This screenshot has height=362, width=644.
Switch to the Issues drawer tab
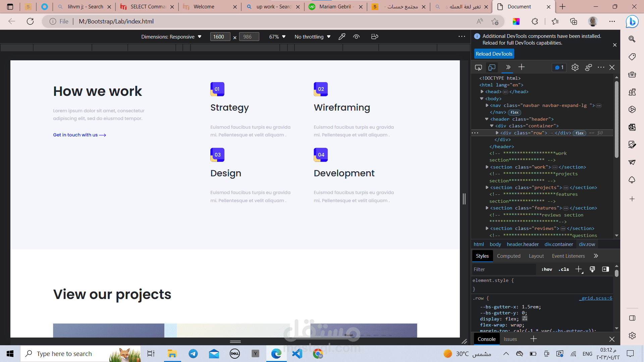510,339
